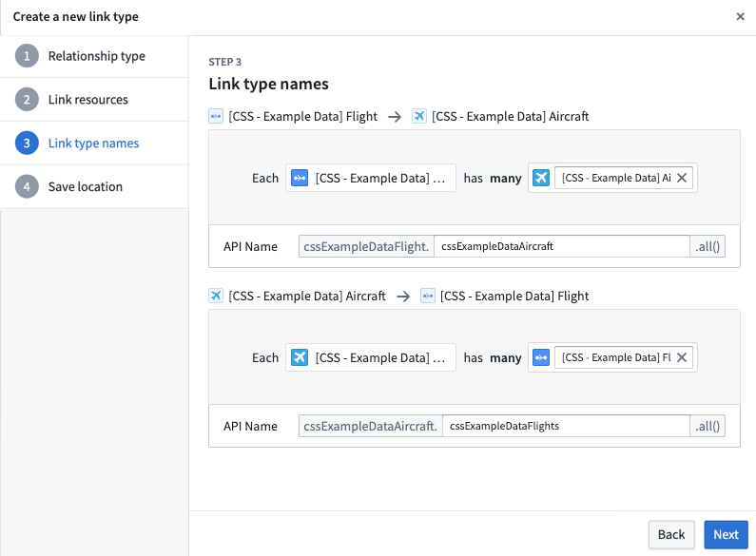Go to step 4 Save location
The height and width of the screenshot is (556, 756).
pyautogui.click(x=94, y=186)
